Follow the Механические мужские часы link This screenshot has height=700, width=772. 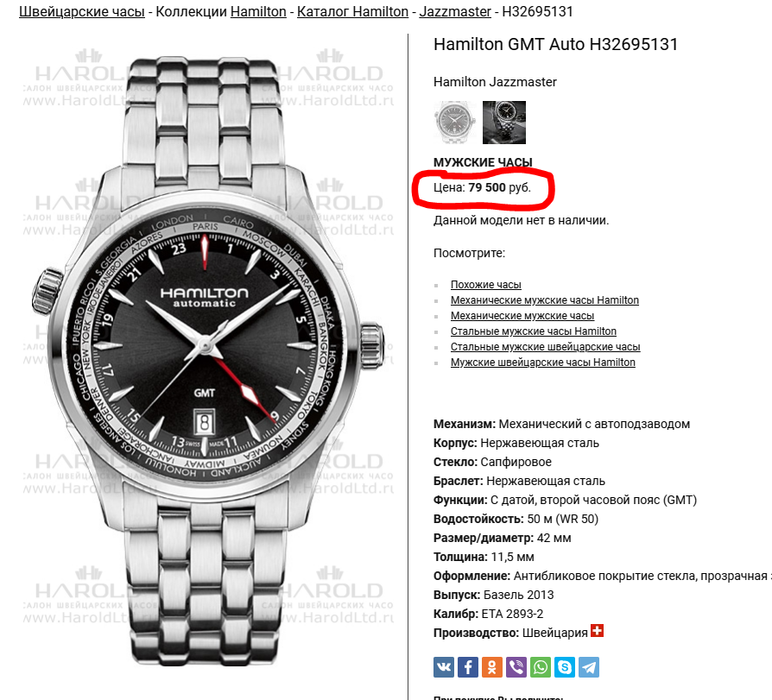point(522,316)
